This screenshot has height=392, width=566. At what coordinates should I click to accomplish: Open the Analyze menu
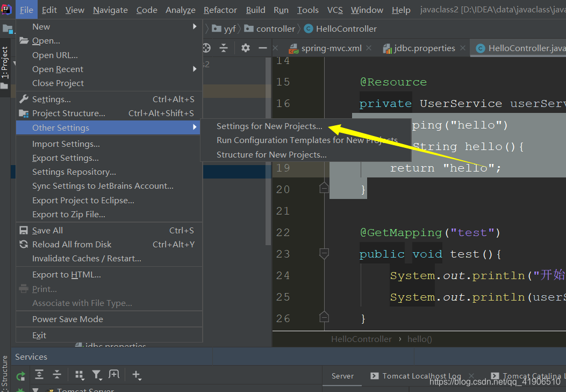[x=181, y=10]
